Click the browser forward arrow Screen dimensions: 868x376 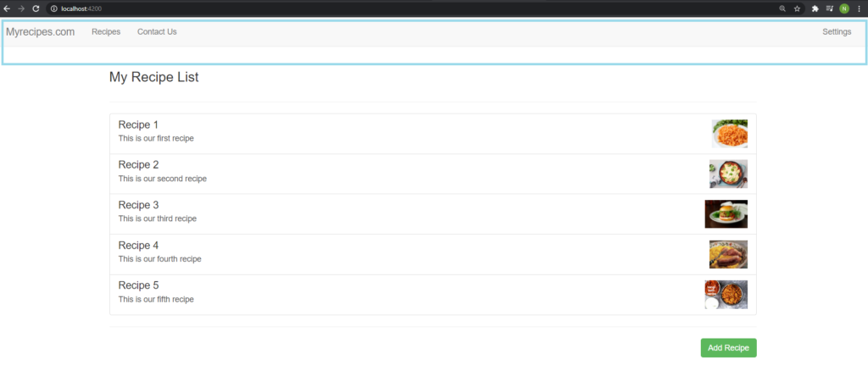pyautogui.click(x=21, y=8)
